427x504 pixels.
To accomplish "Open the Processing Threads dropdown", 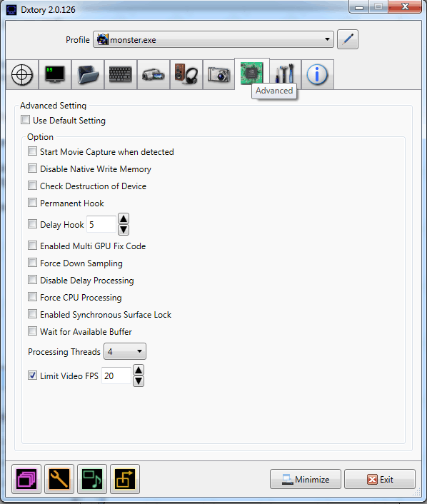I will pyautogui.click(x=125, y=351).
